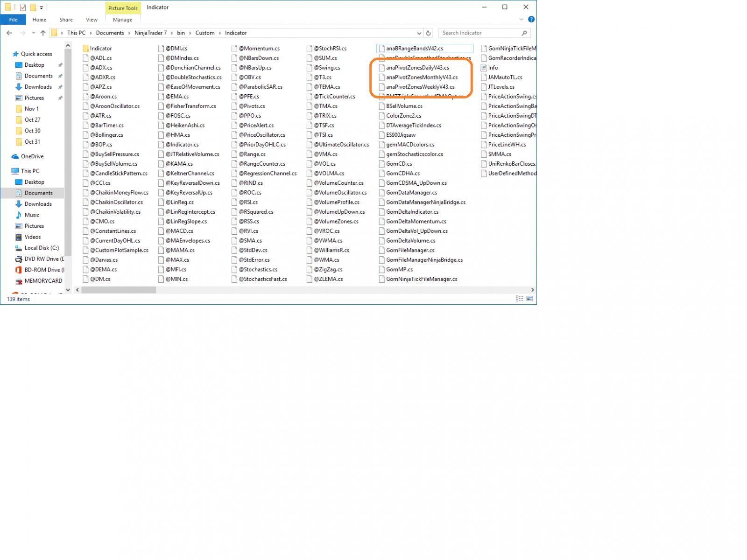Switch to the Share ribbon tab

pyautogui.click(x=66, y=20)
